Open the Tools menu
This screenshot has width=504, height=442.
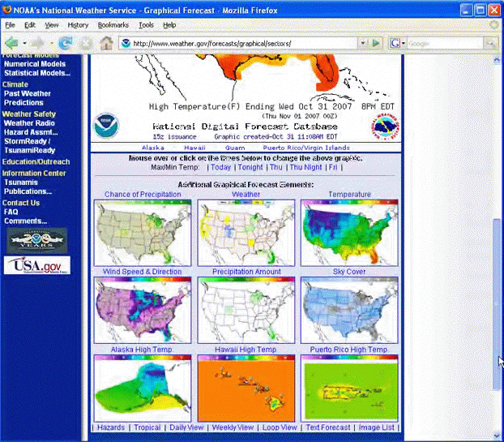tap(146, 25)
